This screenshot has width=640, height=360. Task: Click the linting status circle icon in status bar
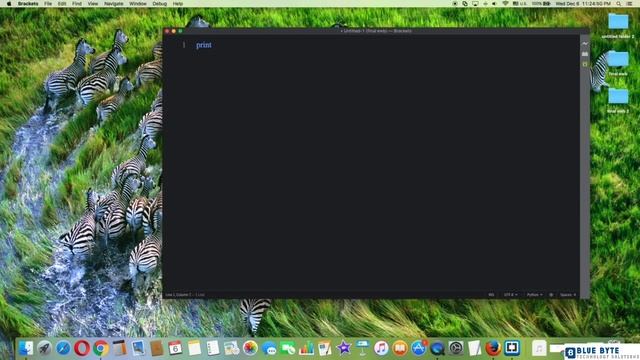[551, 294]
